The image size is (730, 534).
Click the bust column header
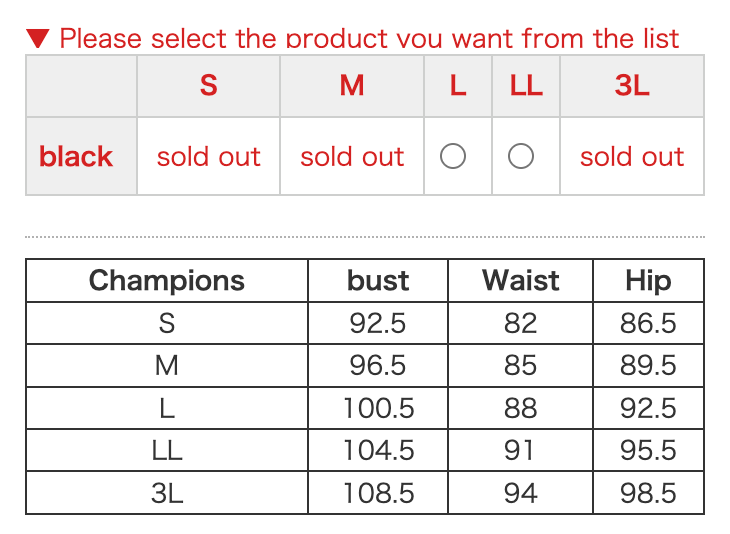pyautogui.click(x=378, y=281)
